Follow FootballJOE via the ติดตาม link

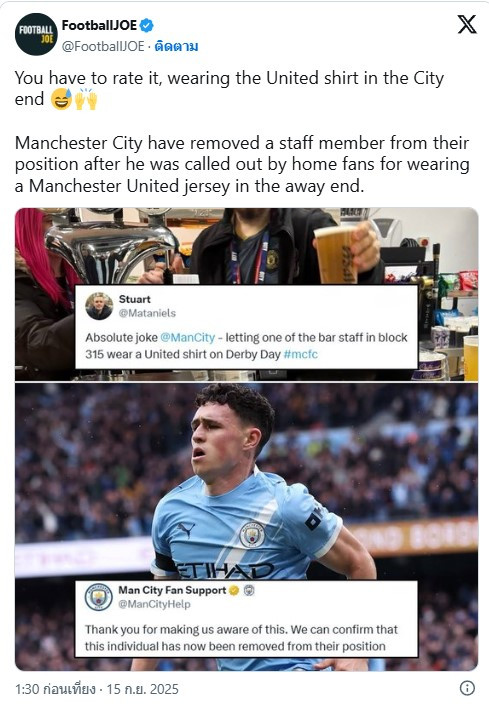[176, 46]
